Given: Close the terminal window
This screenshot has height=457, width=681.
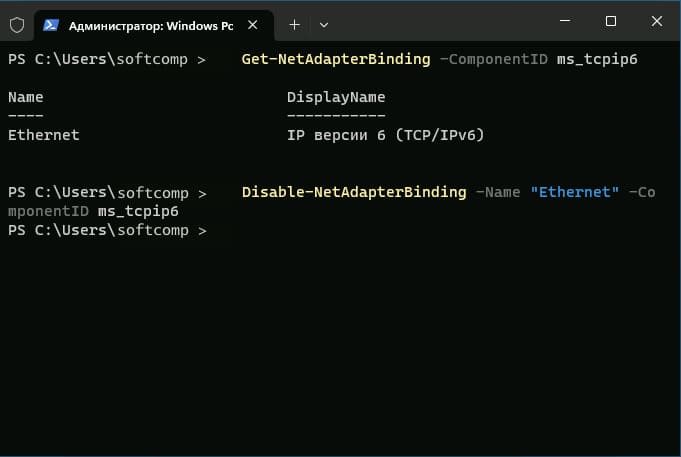Looking at the screenshot, I should pyautogui.click(x=657, y=21).
